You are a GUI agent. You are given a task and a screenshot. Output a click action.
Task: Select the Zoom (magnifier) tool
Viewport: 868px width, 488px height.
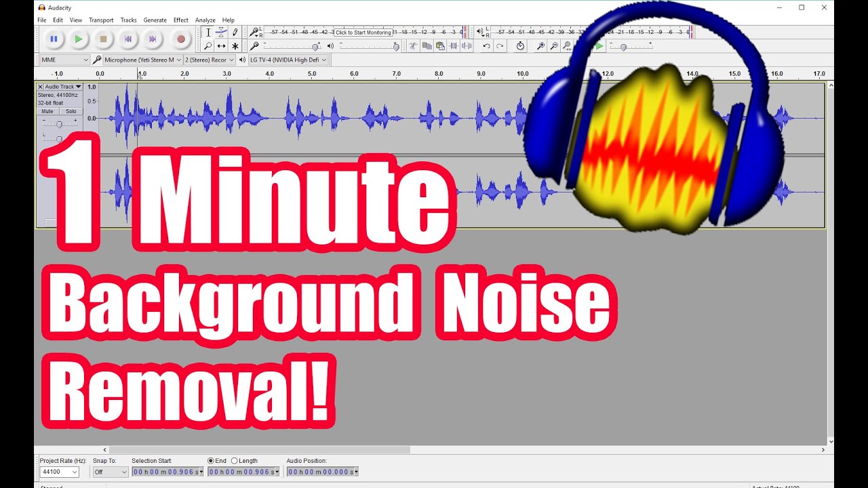[208, 46]
